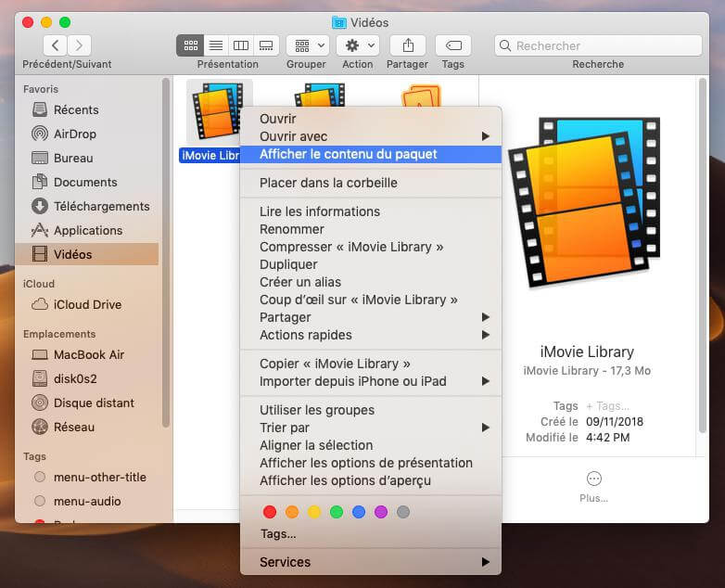Select Vidéos in the sidebar
Image resolution: width=725 pixels, height=588 pixels.
tap(88, 254)
